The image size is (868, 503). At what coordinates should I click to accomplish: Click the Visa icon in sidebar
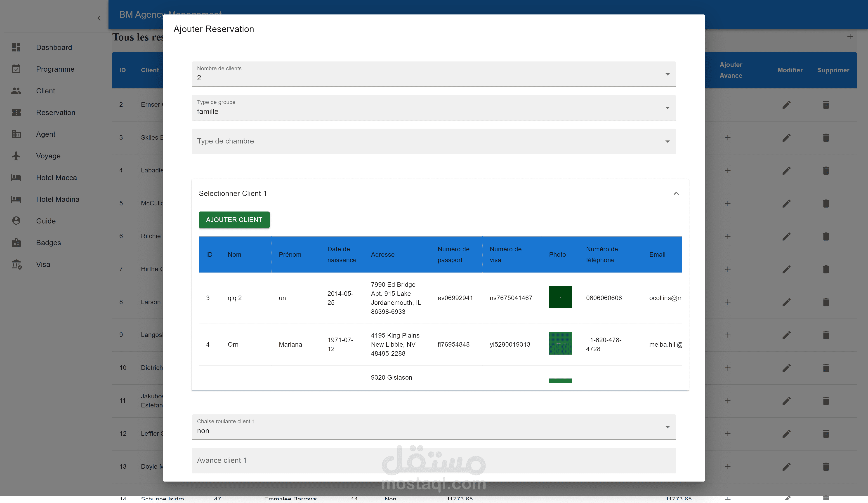coord(16,264)
